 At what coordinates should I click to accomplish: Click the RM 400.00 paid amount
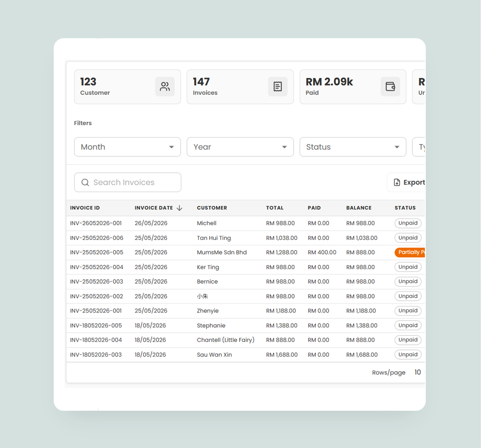click(x=322, y=252)
